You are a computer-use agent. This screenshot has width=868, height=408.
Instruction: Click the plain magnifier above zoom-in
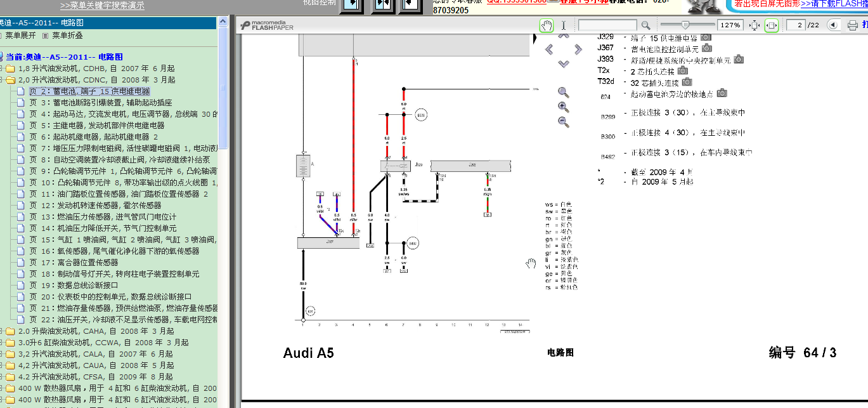[563, 93]
